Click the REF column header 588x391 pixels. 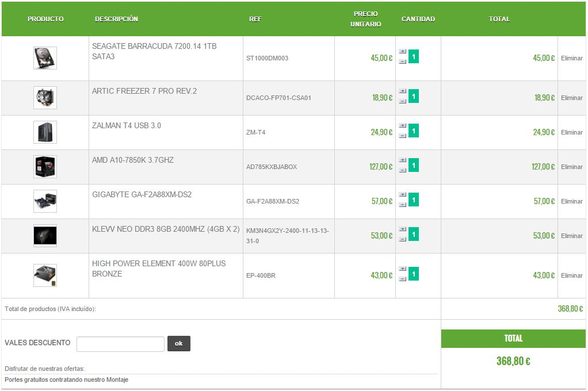click(x=255, y=19)
